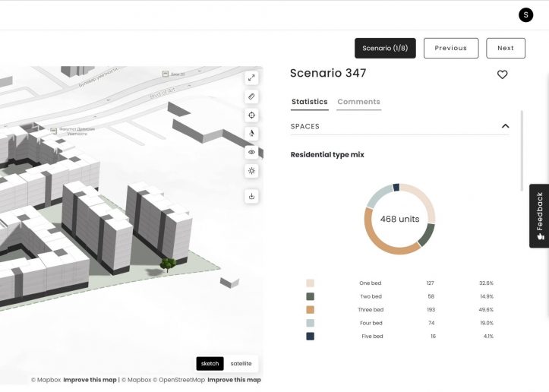Open the Scenario (1/8) selector
The image size is (549, 392).
tap(385, 48)
